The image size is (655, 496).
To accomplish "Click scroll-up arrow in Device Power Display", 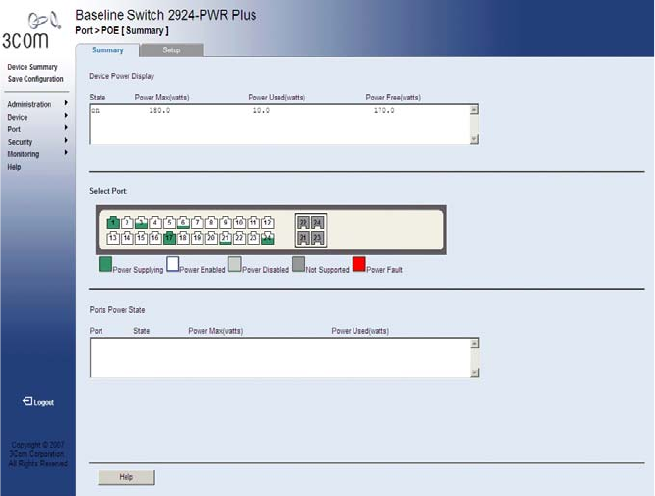I will tap(474, 110).
